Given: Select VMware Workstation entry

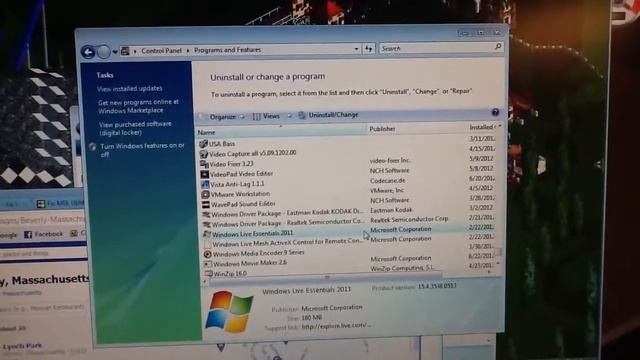Looking at the screenshot, I should coord(240,194).
